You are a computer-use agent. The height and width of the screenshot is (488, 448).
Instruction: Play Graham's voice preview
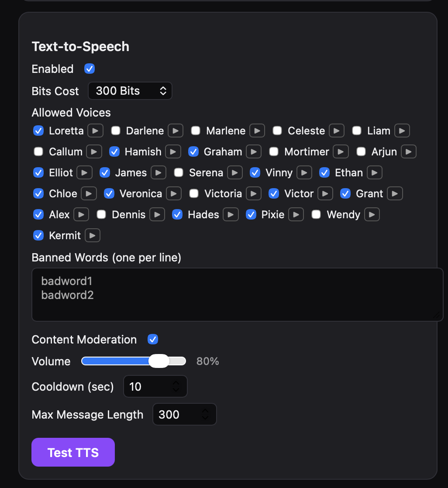[254, 151]
